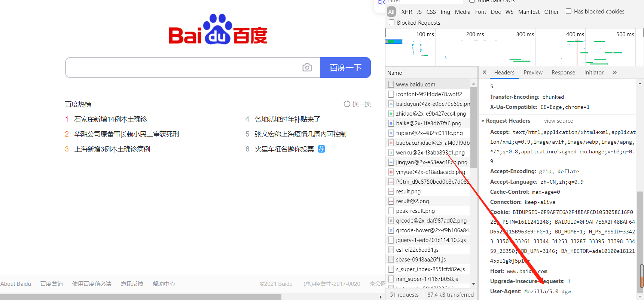Screen dimensions: 644x300
Task: Click the 百度一下 search button
Action: (x=345, y=67)
